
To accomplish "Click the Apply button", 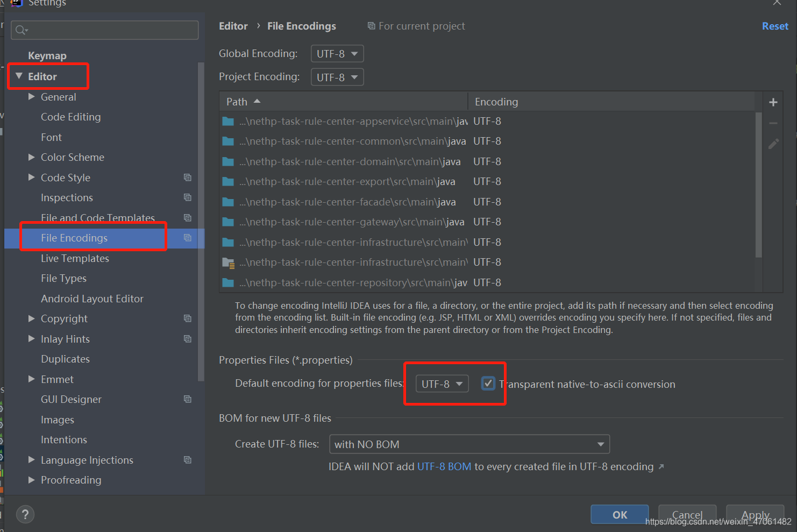I will coord(755,514).
